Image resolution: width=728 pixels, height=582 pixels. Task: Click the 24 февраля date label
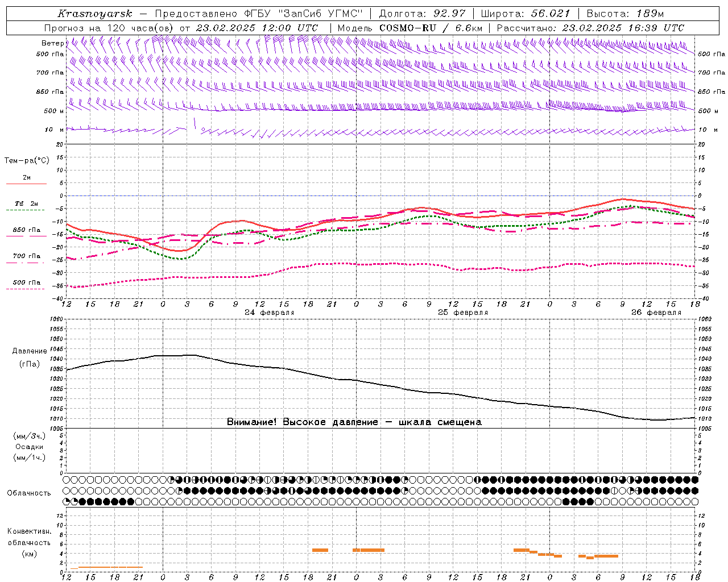(270, 313)
